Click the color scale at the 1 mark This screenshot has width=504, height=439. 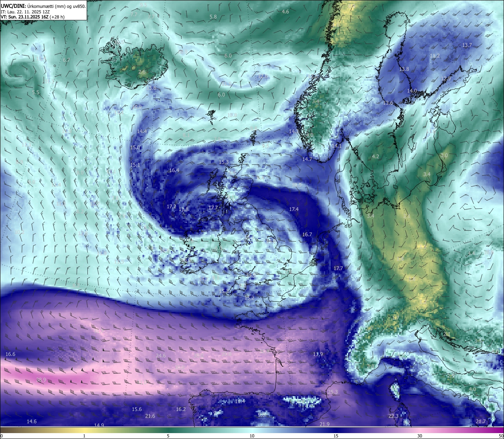tap(84, 430)
